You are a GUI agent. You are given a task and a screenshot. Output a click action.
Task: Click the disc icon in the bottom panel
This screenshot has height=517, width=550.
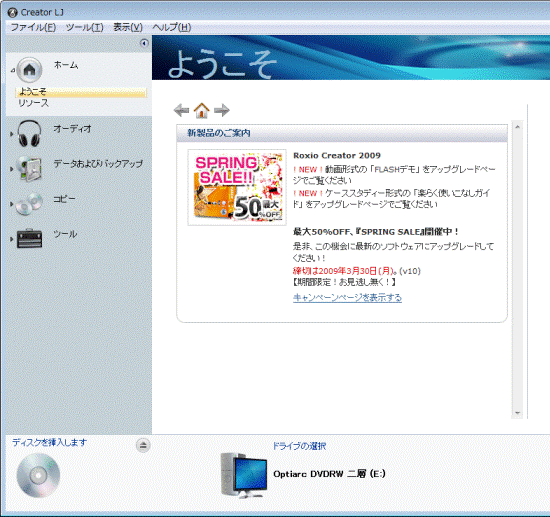pos(38,475)
